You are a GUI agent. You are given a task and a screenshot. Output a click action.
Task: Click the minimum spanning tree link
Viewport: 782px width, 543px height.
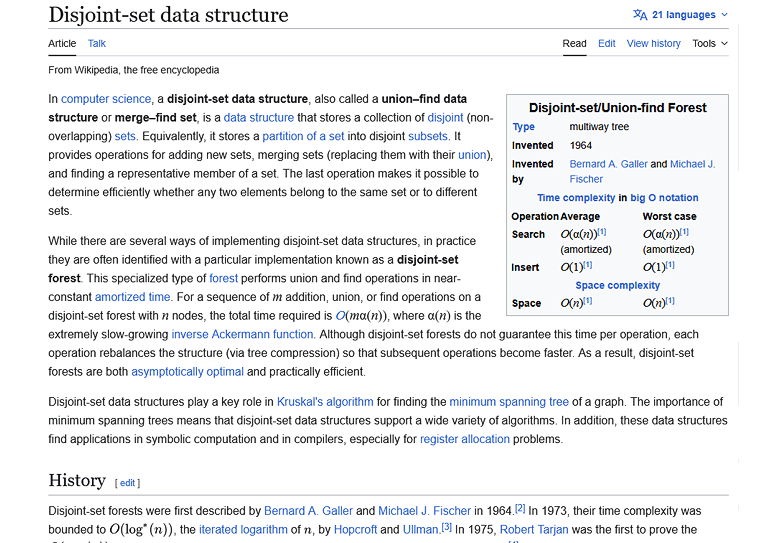(x=509, y=402)
